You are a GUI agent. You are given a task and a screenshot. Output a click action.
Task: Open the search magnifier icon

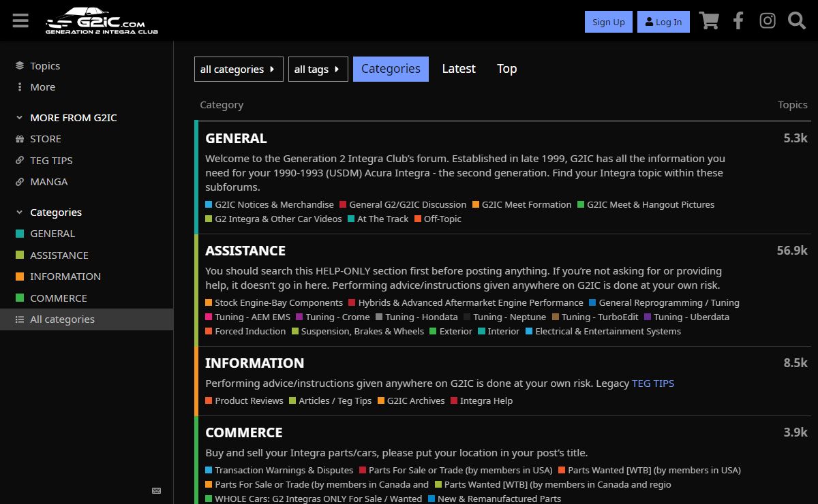click(x=797, y=21)
